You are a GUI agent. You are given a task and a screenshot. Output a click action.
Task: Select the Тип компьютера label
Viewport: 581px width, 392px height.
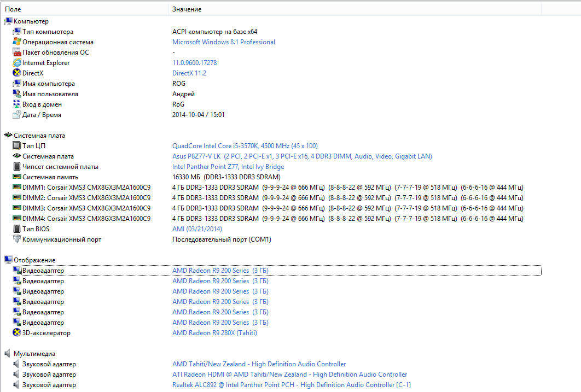(x=48, y=32)
